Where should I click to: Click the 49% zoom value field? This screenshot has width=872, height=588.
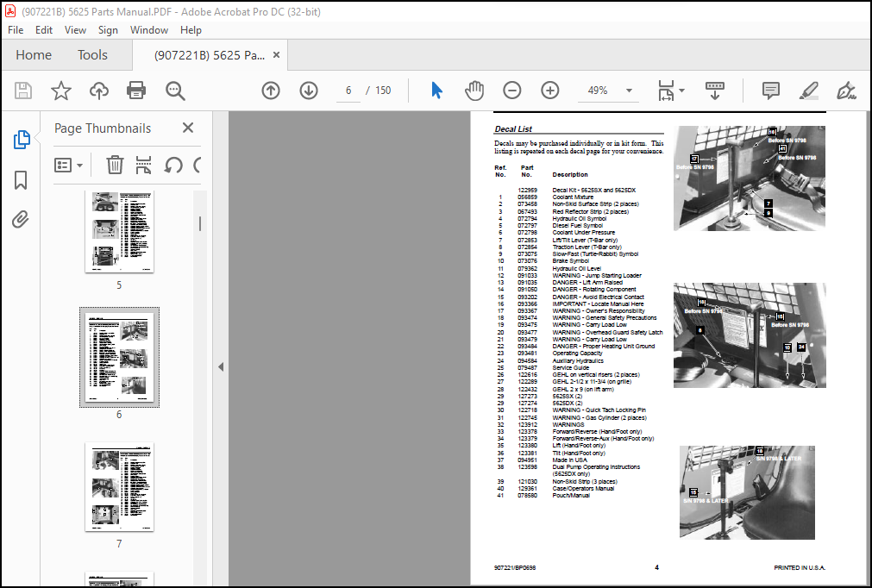coord(598,91)
